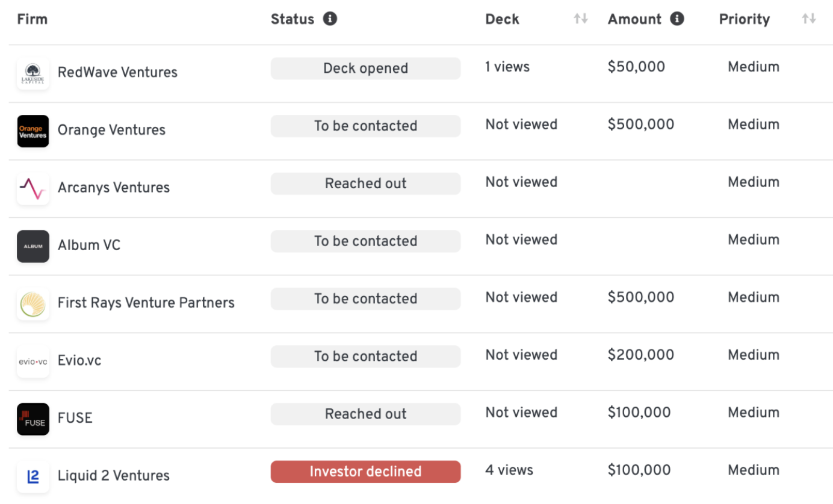Screen dimensions: 833x504
Task: Select the Album VC logo
Action: click(33, 247)
